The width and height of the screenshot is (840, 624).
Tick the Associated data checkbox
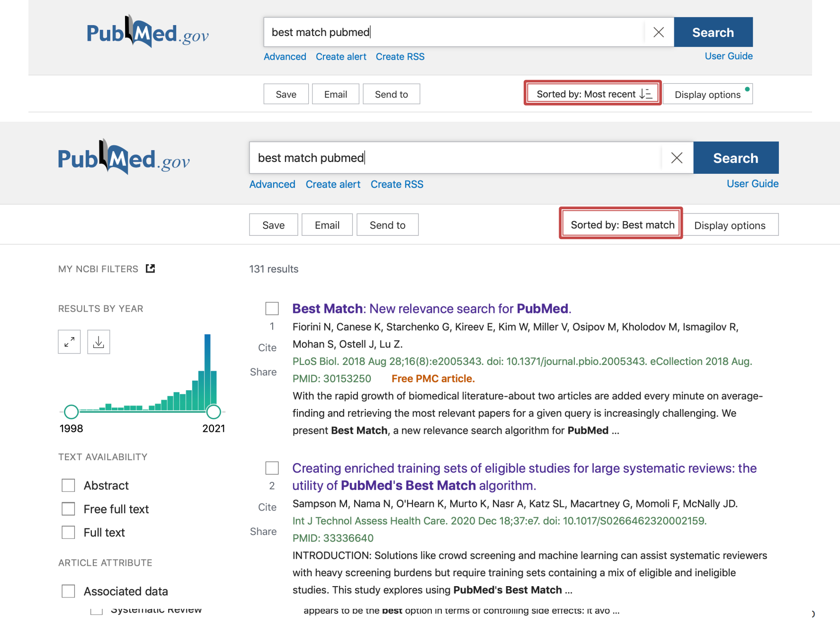click(69, 591)
